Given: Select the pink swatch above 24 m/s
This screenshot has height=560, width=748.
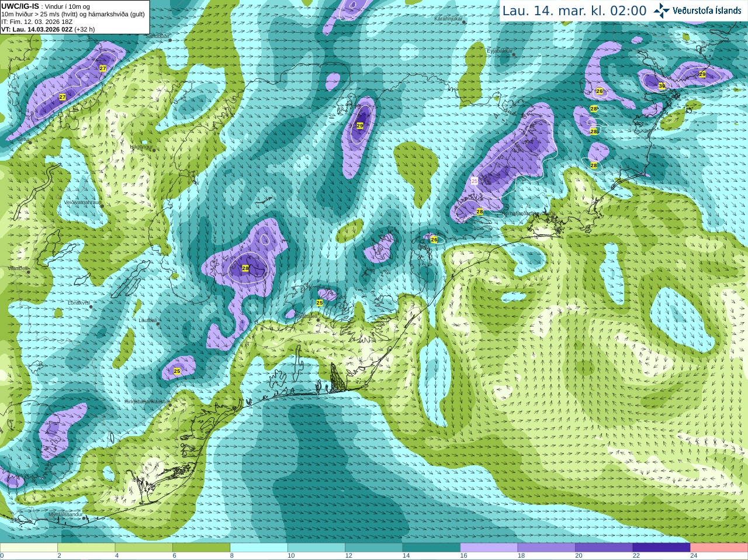Looking at the screenshot, I should (719, 548).
